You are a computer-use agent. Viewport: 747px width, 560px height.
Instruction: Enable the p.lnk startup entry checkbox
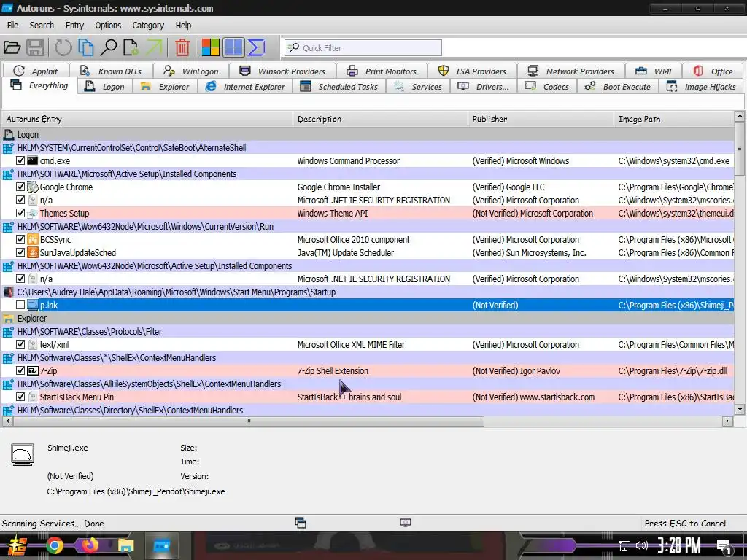click(x=20, y=305)
